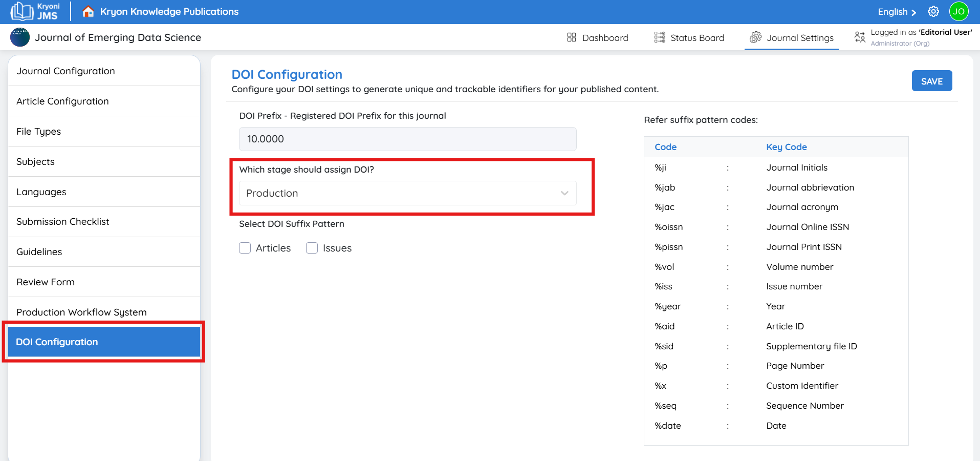
Task: Click the SAVE button
Action: tap(931, 81)
